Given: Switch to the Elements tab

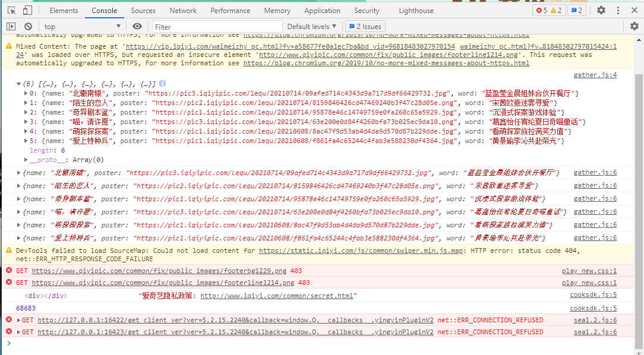Looking at the screenshot, I should point(64,10).
